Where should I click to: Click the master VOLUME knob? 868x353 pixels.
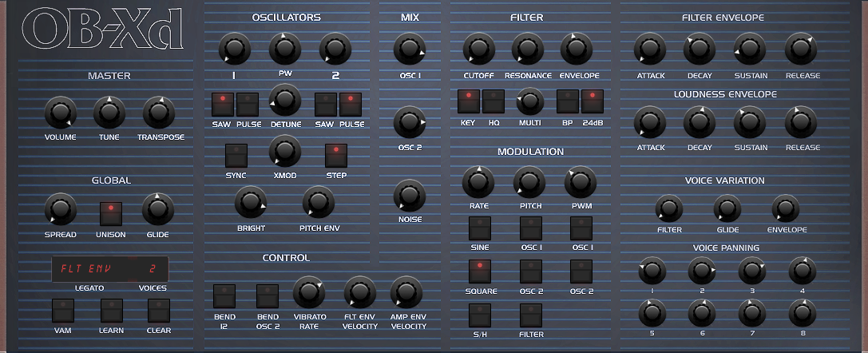coord(61,113)
